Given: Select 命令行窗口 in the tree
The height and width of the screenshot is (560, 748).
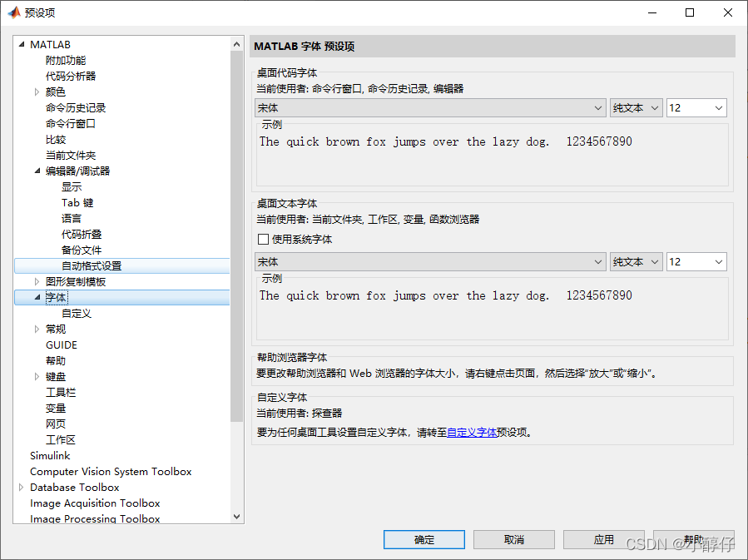Looking at the screenshot, I should click(x=71, y=123).
